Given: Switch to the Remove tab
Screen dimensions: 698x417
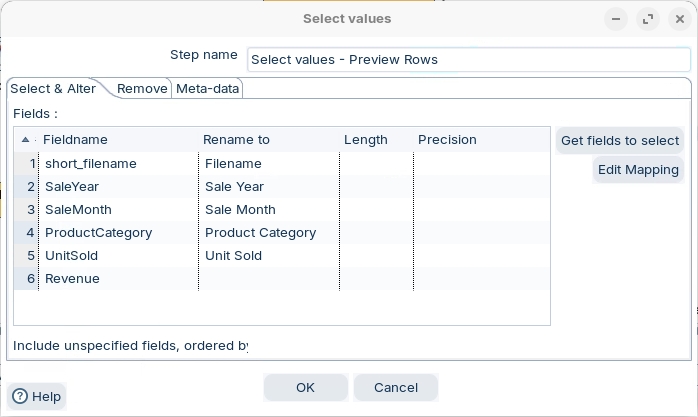Looking at the screenshot, I should (142, 89).
